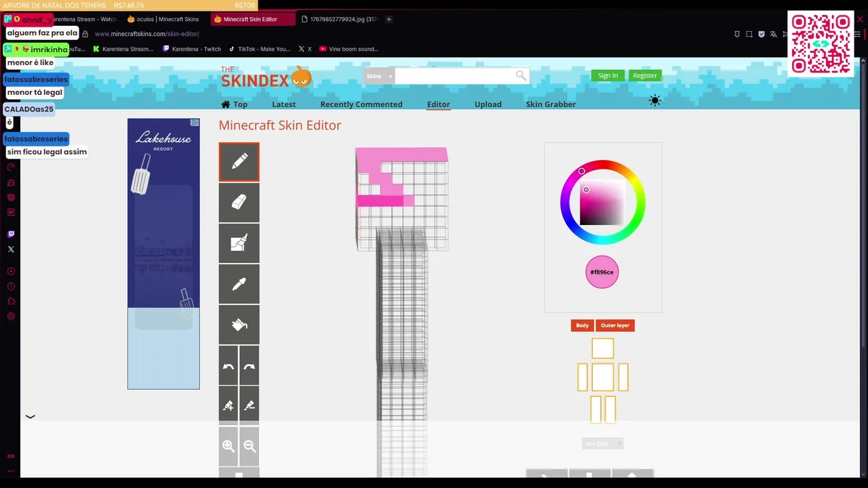The image size is (868, 488).
Task: Switch to Minecraft Skin Editor tab
Action: pyautogui.click(x=252, y=19)
